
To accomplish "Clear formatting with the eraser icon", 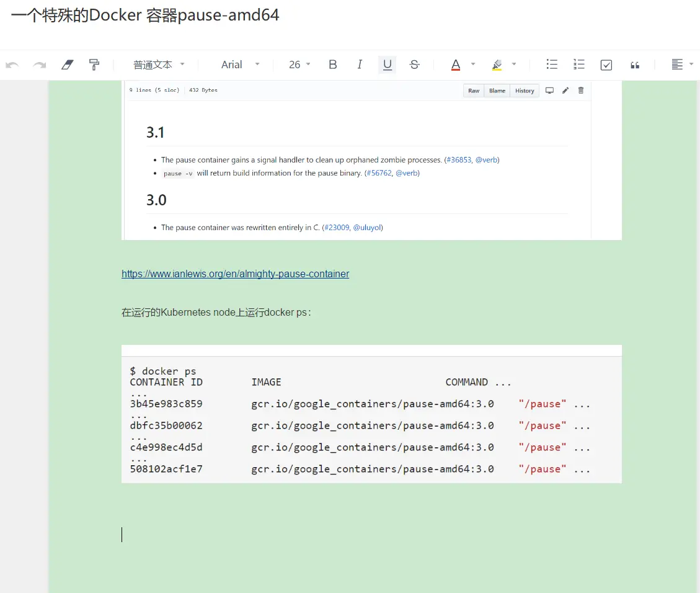I will pyautogui.click(x=68, y=65).
